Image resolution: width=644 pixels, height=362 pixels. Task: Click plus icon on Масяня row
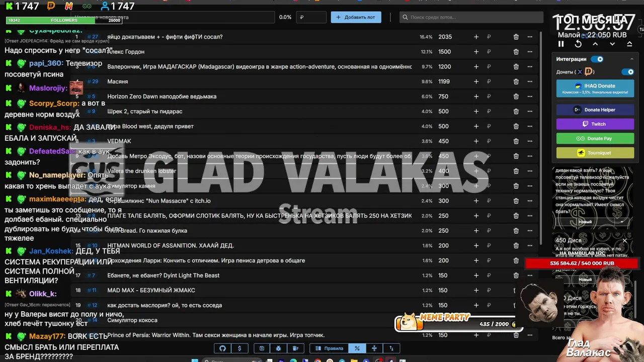476,81
